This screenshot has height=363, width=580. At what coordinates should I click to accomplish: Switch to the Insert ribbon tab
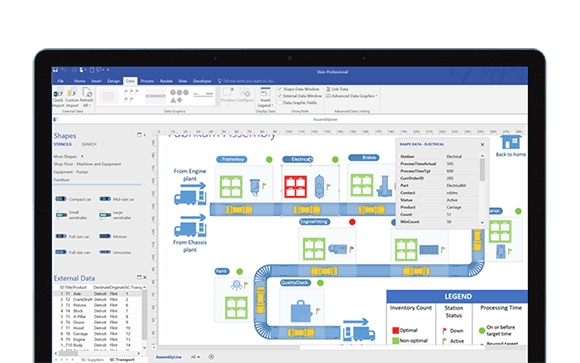[96, 81]
